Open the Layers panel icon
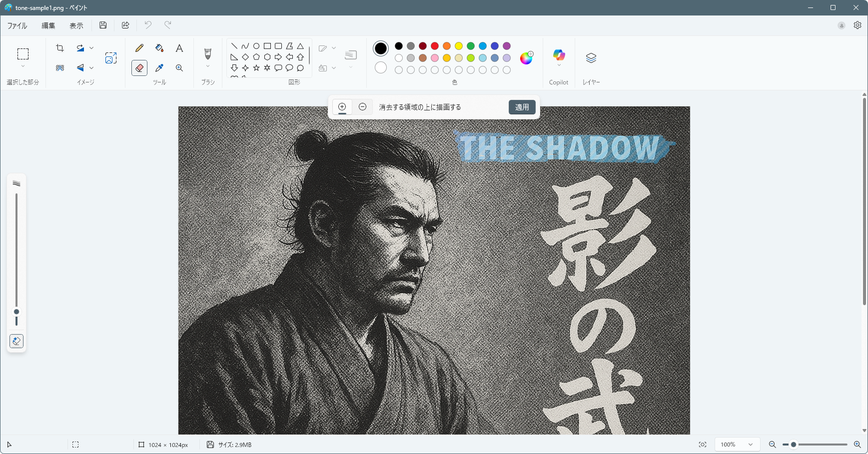Image resolution: width=868 pixels, height=454 pixels. point(591,58)
